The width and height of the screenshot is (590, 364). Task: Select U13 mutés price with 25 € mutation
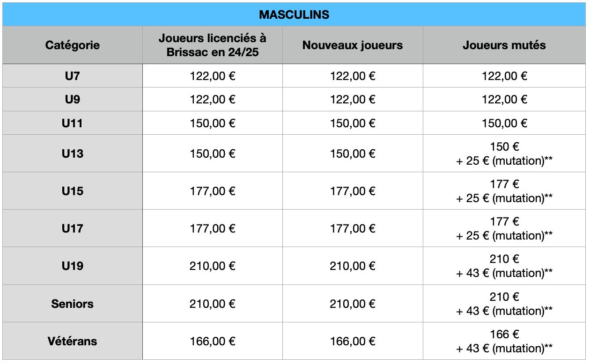[504, 153]
